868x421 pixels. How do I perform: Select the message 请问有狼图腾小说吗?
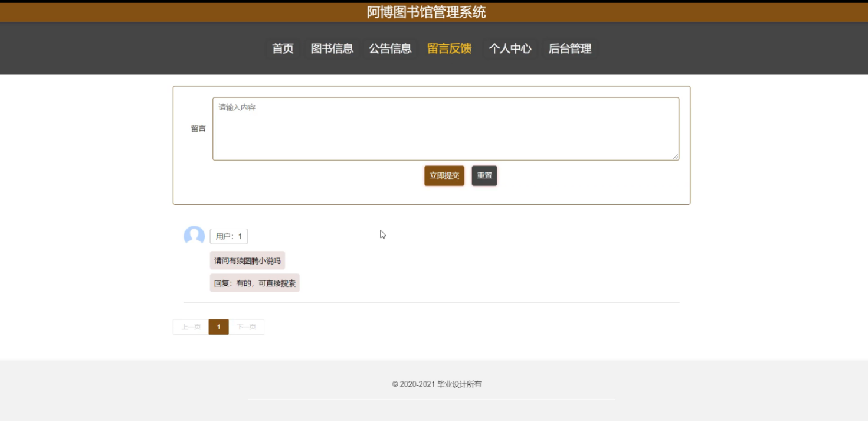tap(247, 260)
